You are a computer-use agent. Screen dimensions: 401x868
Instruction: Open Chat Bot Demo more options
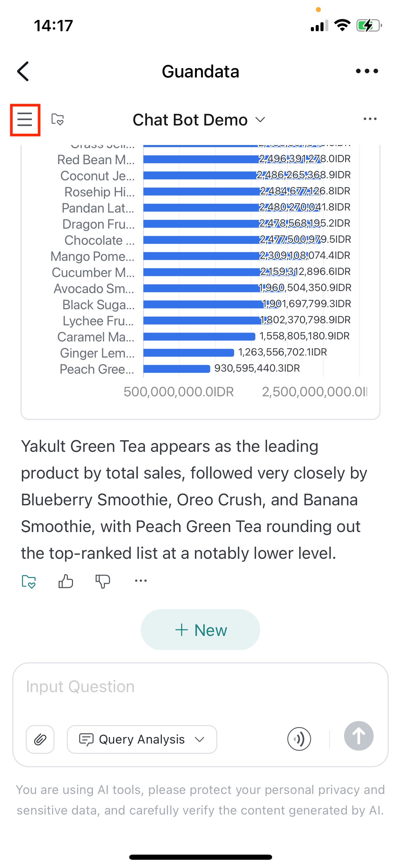370,119
